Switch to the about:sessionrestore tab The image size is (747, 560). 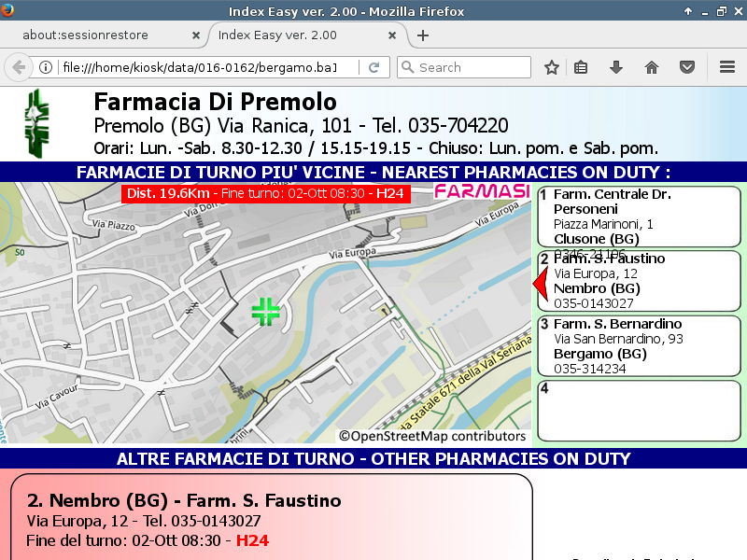[98, 35]
